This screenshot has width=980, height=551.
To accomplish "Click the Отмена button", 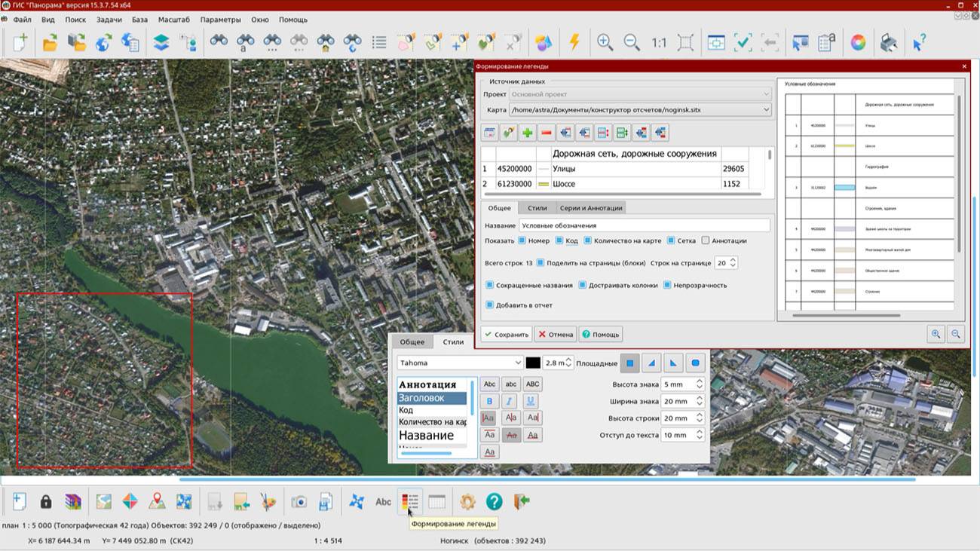I will point(556,334).
